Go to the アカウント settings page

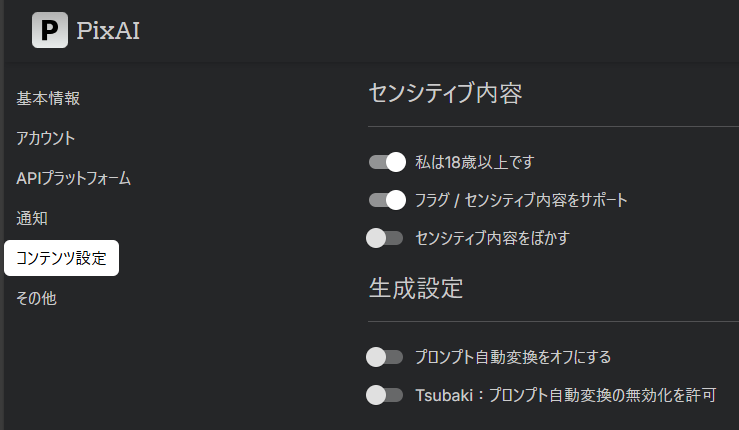coord(46,138)
